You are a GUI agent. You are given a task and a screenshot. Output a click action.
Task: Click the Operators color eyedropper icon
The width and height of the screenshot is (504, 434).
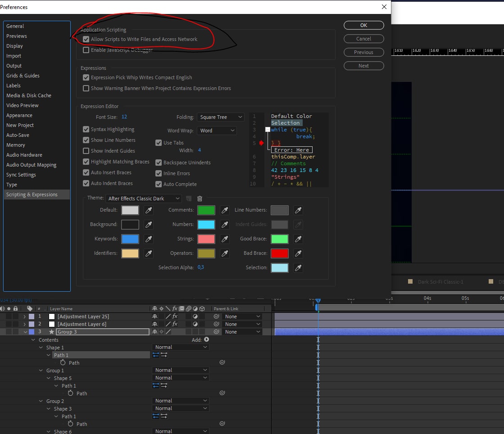tap(225, 253)
